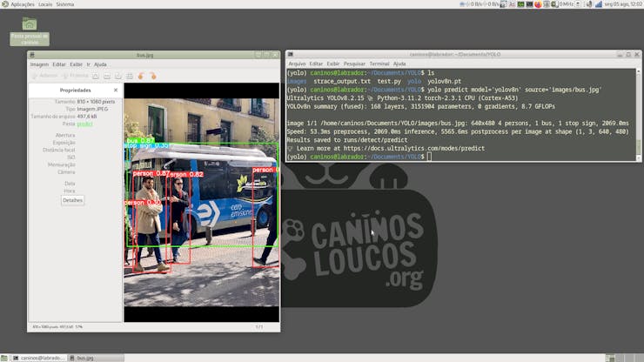
Task: Click the clock date in the top panel
Action: [618, 4]
